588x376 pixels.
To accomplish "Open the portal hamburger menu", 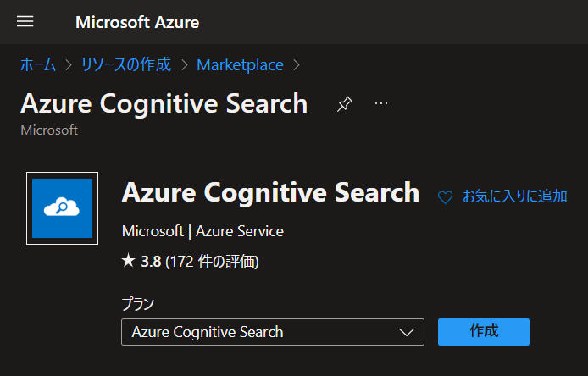I will click(25, 21).
